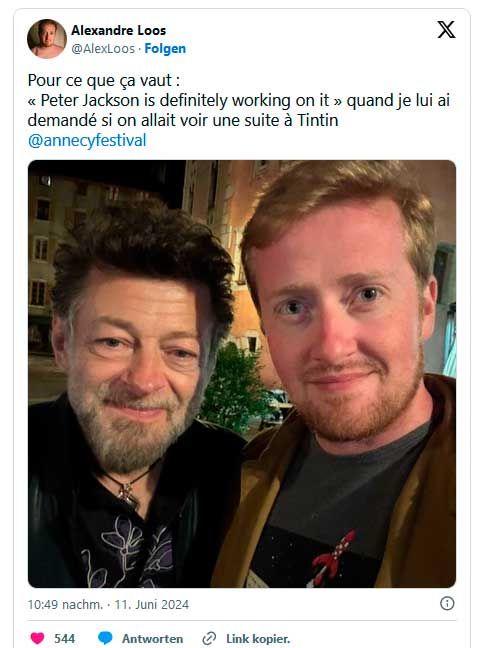Open the @annecyfestival mention

point(87,141)
